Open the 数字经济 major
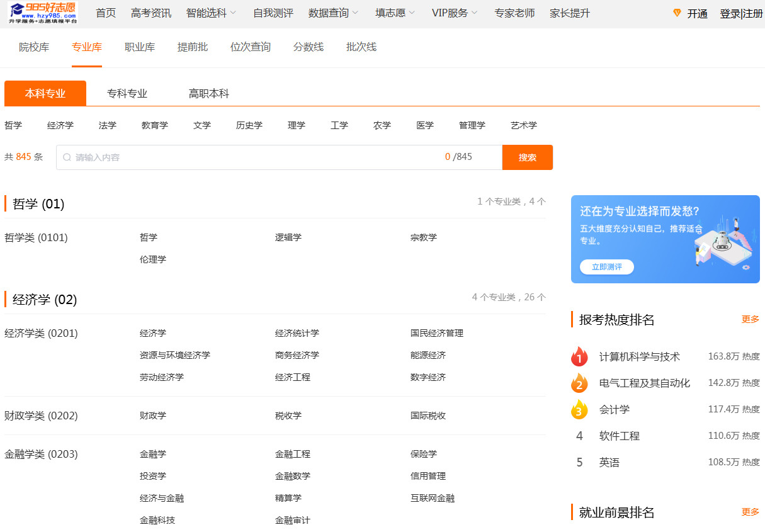This screenshot has width=765, height=532. pos(428,377)
